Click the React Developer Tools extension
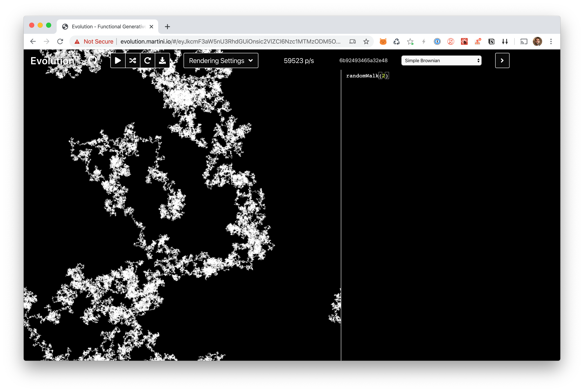 pyautogui.click(x=464, y=41)
